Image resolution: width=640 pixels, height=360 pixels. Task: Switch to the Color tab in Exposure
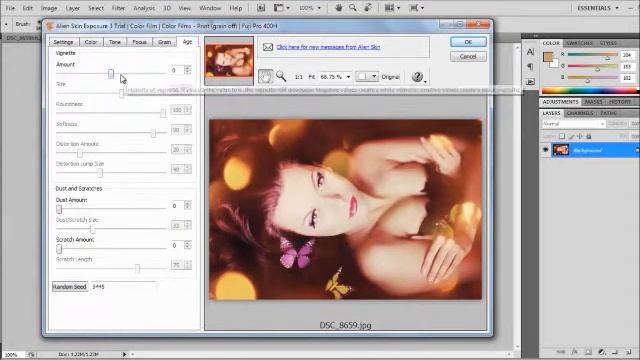click(x=91, y=42)
